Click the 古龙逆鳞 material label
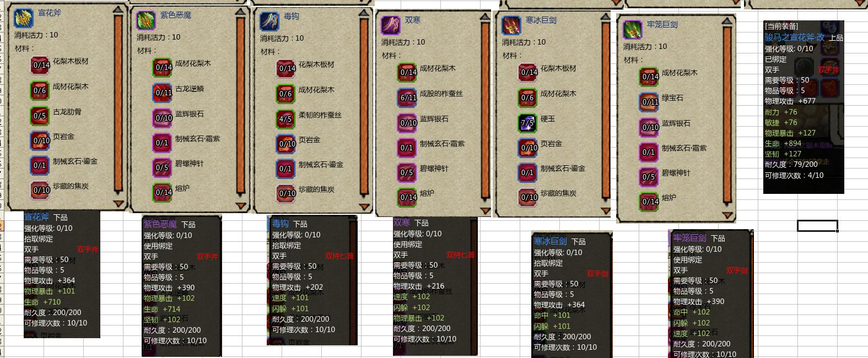868x358 pixels. coord(190,89)
